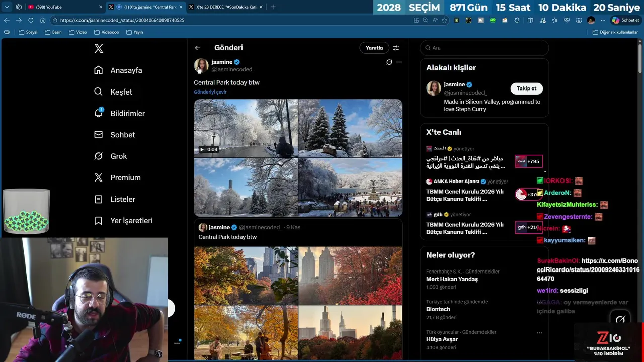Screen dimensions: 644x362
Task: Open Sohbet messages
Action: pos(115,135)
